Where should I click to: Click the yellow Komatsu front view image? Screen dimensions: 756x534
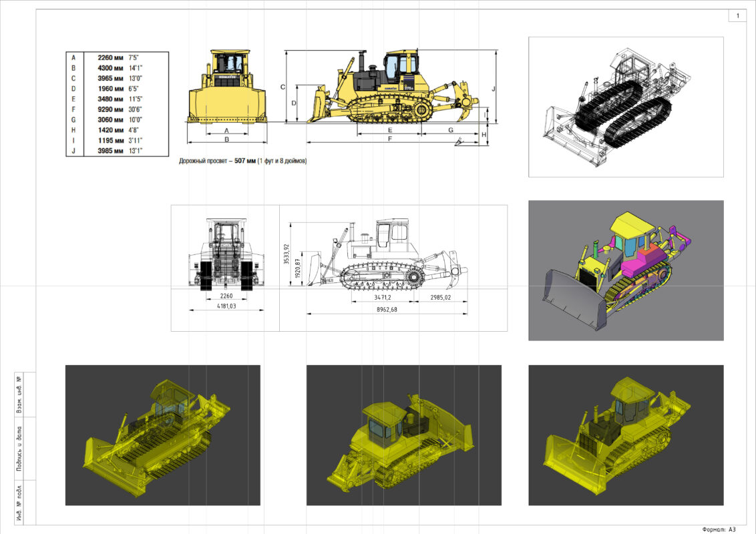click(227, 86)
